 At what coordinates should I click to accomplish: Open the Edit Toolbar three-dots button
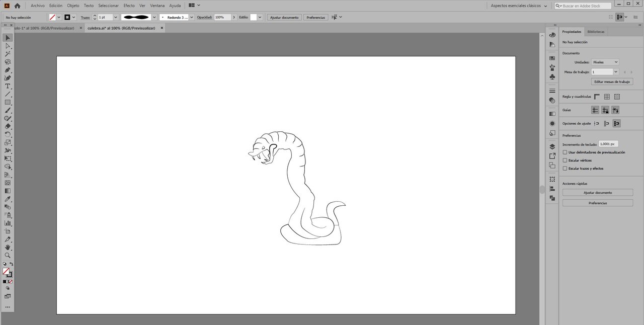(8, 307)
